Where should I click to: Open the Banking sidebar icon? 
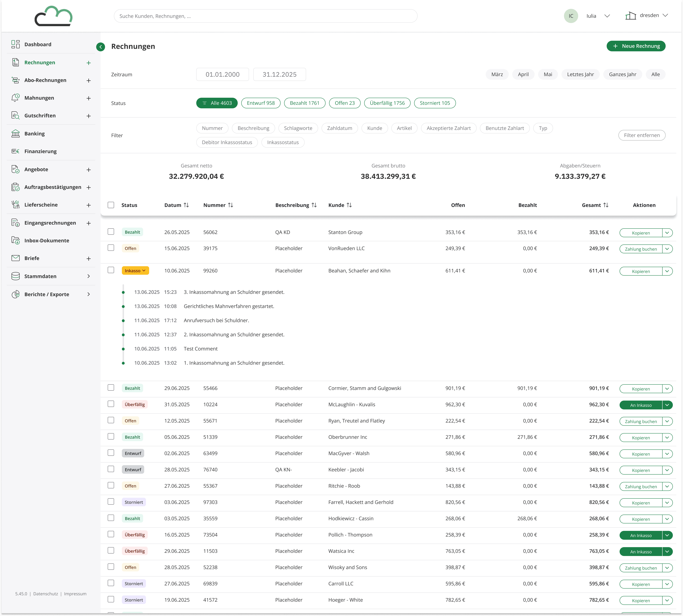tap(16, 134)
